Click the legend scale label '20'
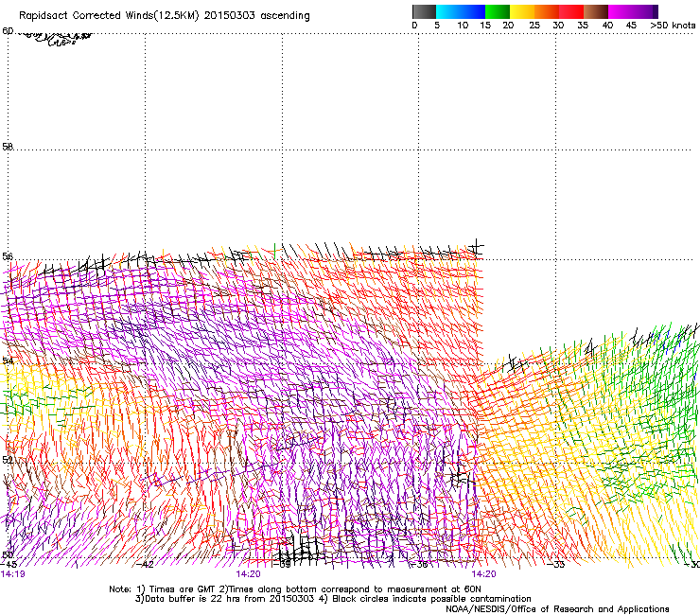This screenshot has width=700, height=615. (508, 26)
